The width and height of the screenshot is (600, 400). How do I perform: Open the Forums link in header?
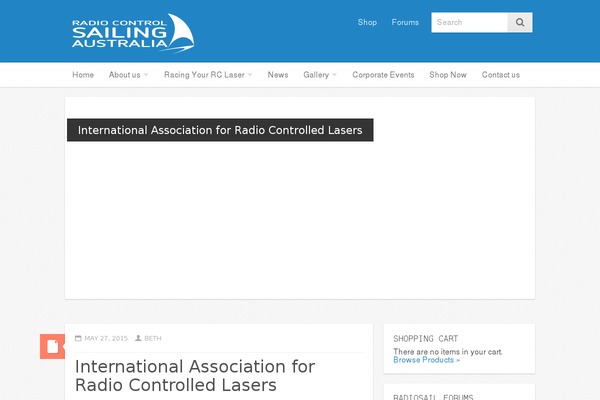pos(405,22)
